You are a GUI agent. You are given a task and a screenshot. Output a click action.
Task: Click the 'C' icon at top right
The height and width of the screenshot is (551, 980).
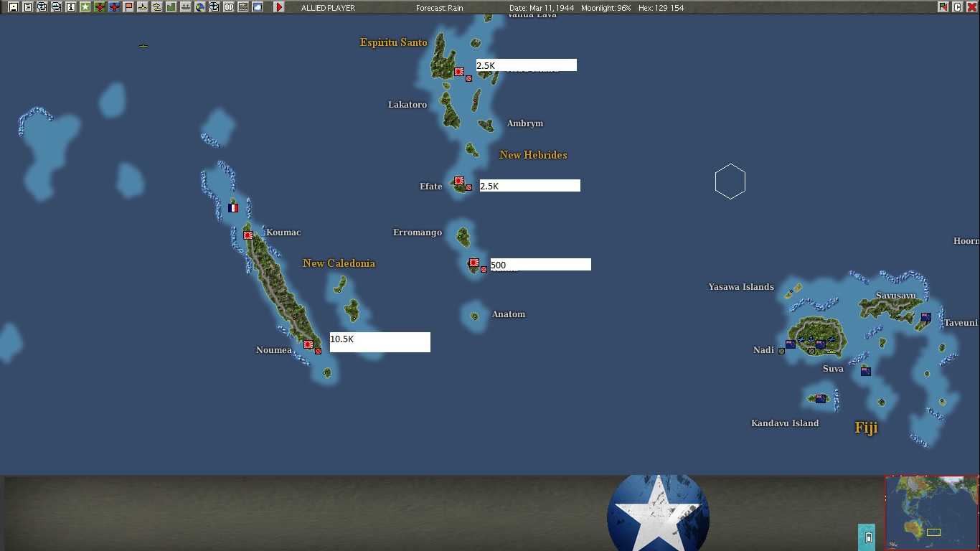[x=957, y=7]
